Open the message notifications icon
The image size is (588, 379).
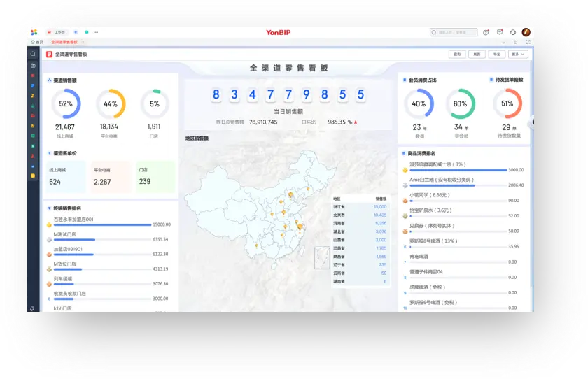tap(500, 32)
